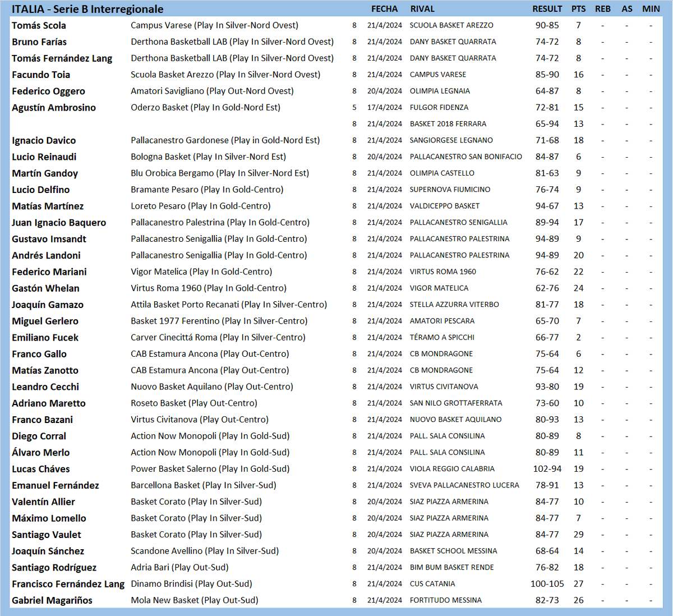
Task: Click player name Bruno Farías
Action: [x=39, y=42]
